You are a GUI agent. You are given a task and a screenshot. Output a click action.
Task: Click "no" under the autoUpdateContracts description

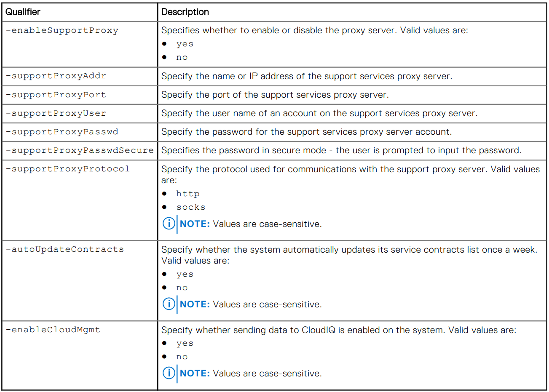[x=182, y=288]
